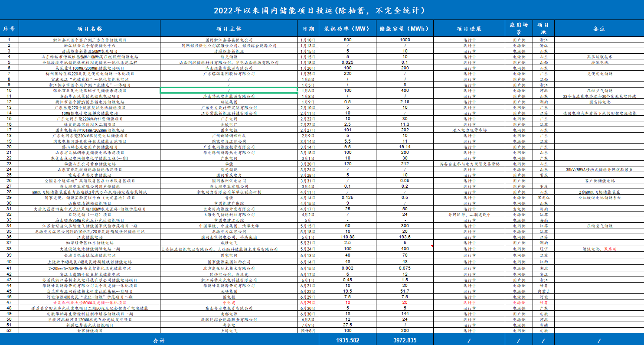The height and width of the screenshot is (345, 644).
Task: Select capacity cell 193.6
Action: point(405,237)
